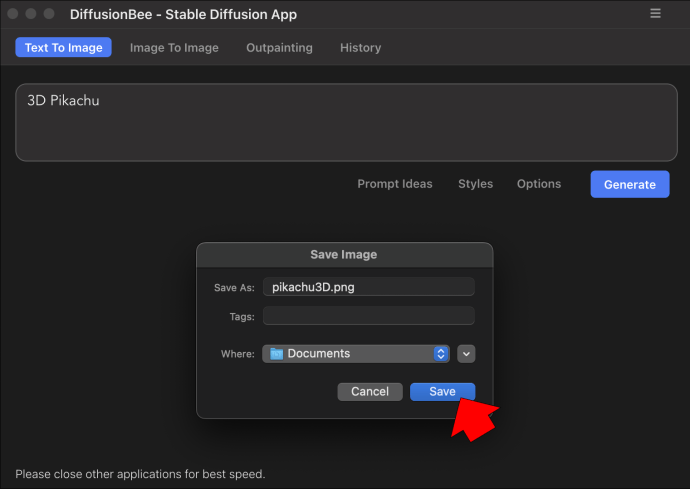This screenshot has width=690, height=489.
Task: Click the red close window button
Action: [13, 14]
